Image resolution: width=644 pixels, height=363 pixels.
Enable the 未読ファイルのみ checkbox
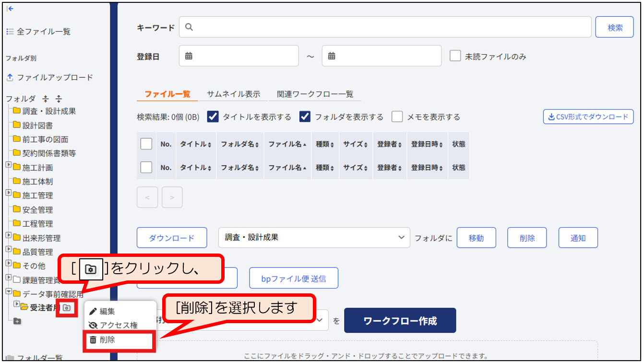pos(455,56)
